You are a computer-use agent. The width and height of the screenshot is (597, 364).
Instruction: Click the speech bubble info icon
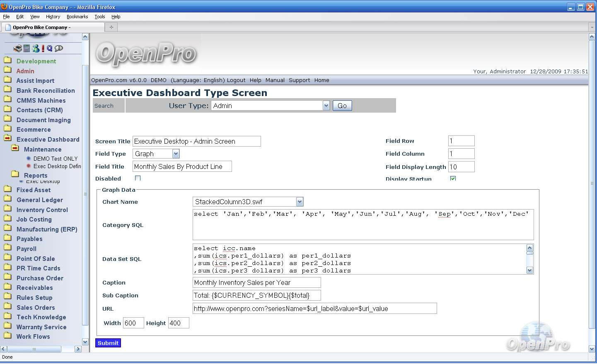click(59, 48)
